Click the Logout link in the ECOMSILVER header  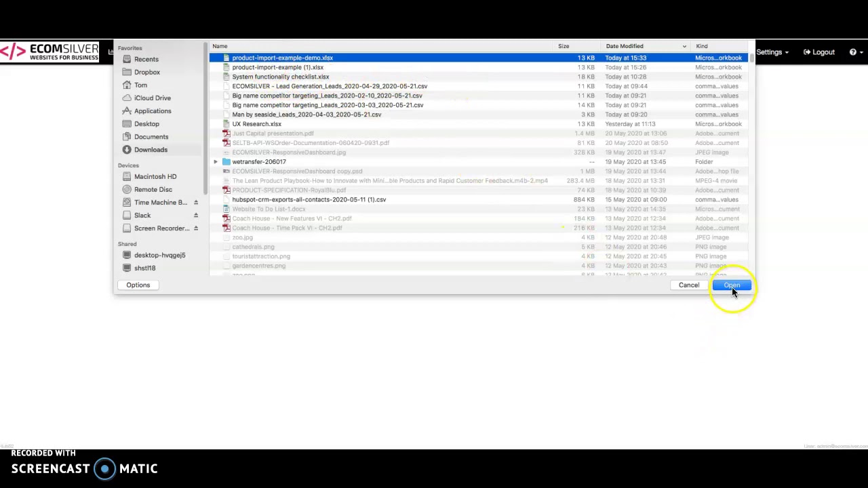tap(819, 52)
